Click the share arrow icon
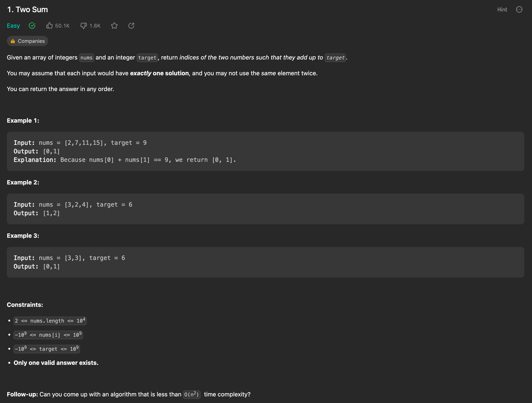Image resolution: width=532 pixels, height=403 pixels. (131, 26)
